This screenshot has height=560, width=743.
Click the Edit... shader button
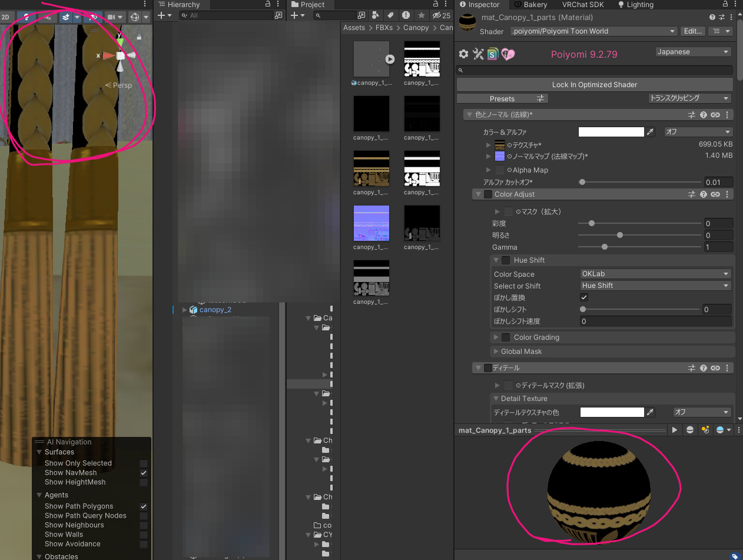[x=692, y=31]
